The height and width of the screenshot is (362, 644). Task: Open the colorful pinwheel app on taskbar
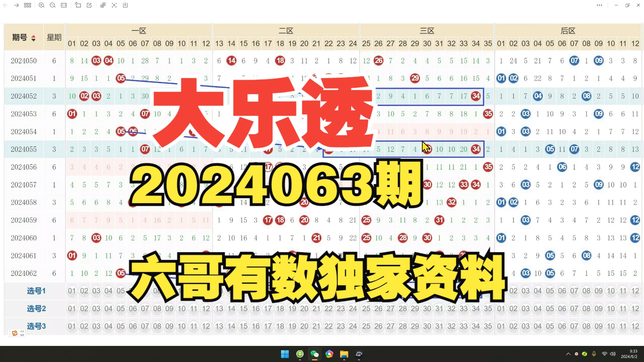click(329, 354)
